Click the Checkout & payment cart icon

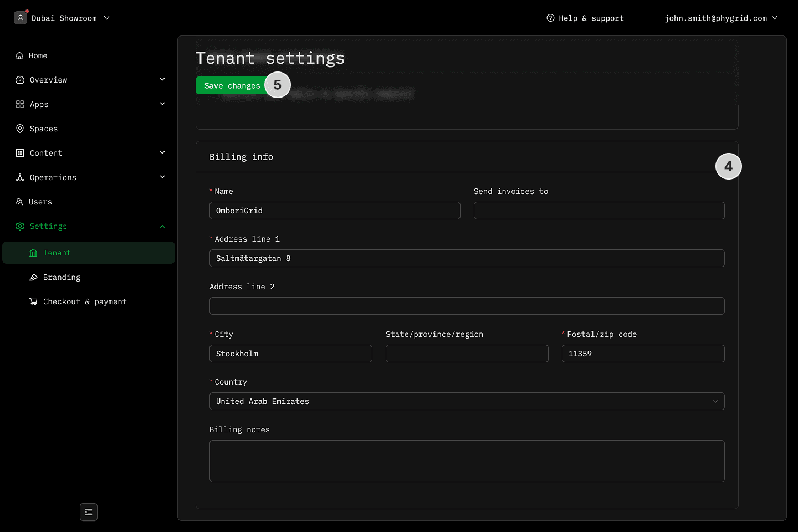[x=33, y=301]
